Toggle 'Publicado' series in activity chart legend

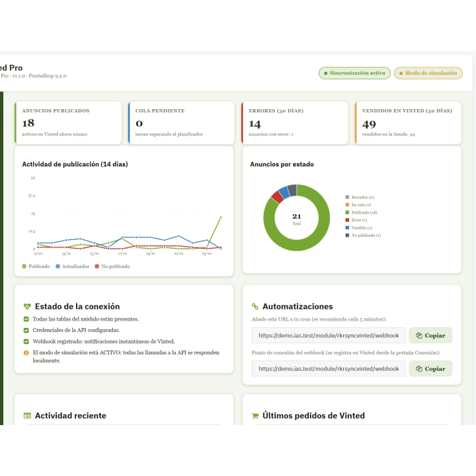36,266
